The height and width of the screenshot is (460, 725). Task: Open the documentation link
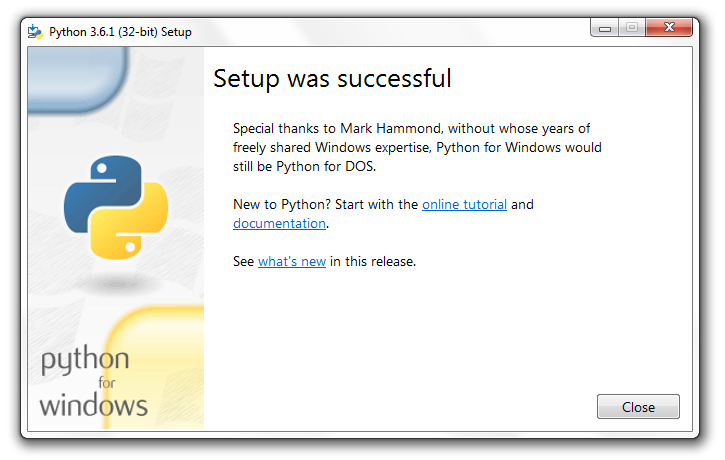click(279, 223)
